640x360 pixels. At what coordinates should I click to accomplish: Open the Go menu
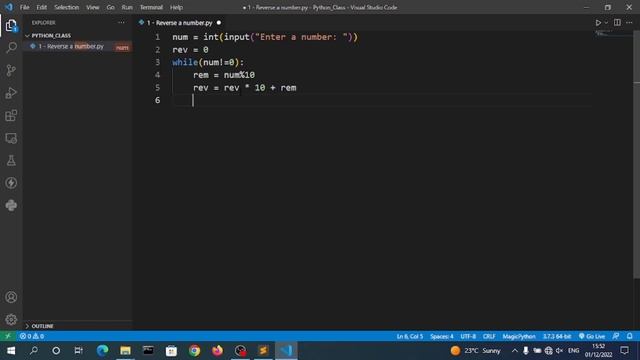click(110, 7)
